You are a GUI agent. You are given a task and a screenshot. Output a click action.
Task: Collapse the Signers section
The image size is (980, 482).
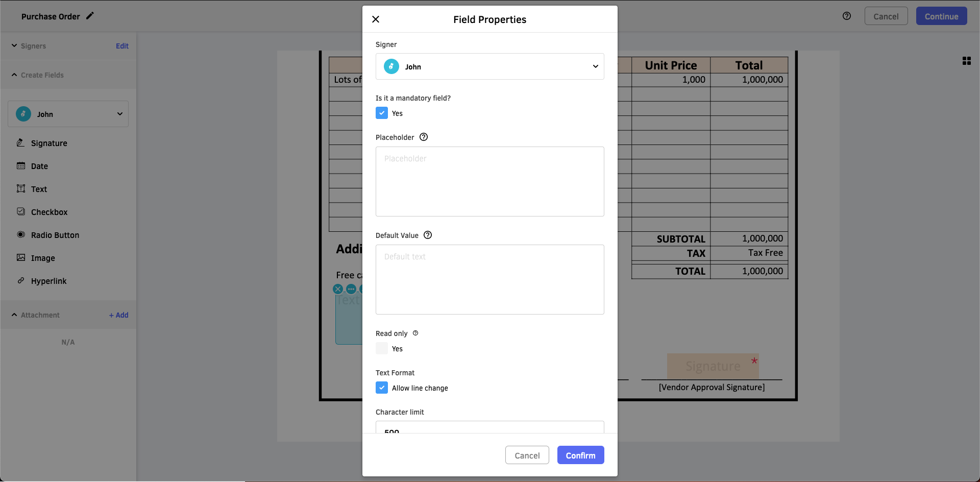pyautogui.click(x=14, y=45)
